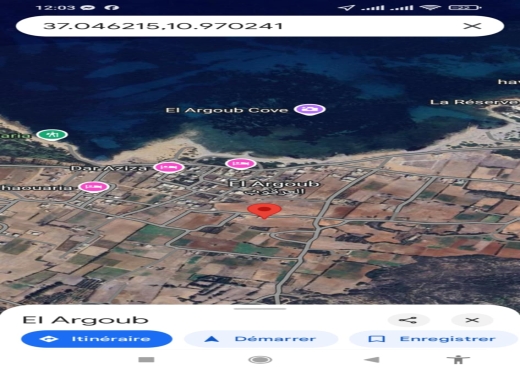Save place with Enregistrer button
The image size is (520, 370).
(433, 339)
